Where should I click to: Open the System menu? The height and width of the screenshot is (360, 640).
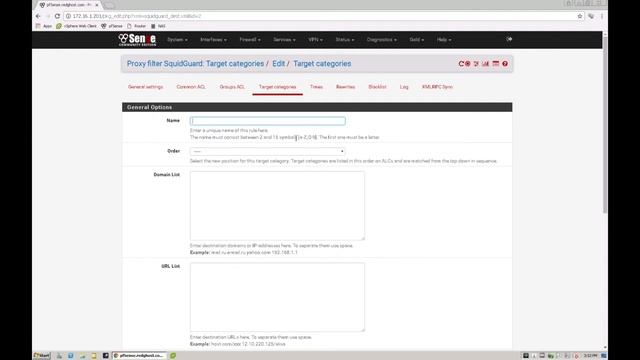click(177, 40)
